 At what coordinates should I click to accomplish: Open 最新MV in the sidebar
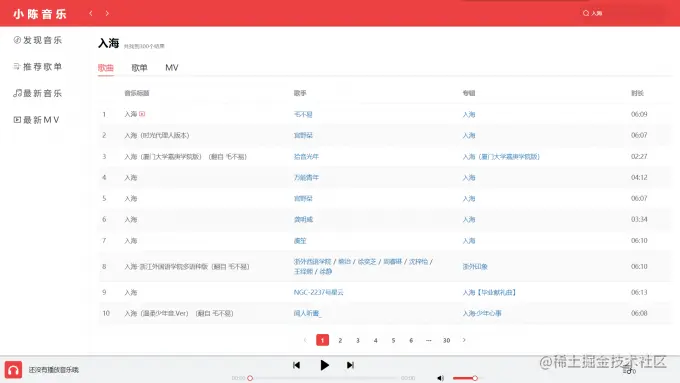coord(36,120)
